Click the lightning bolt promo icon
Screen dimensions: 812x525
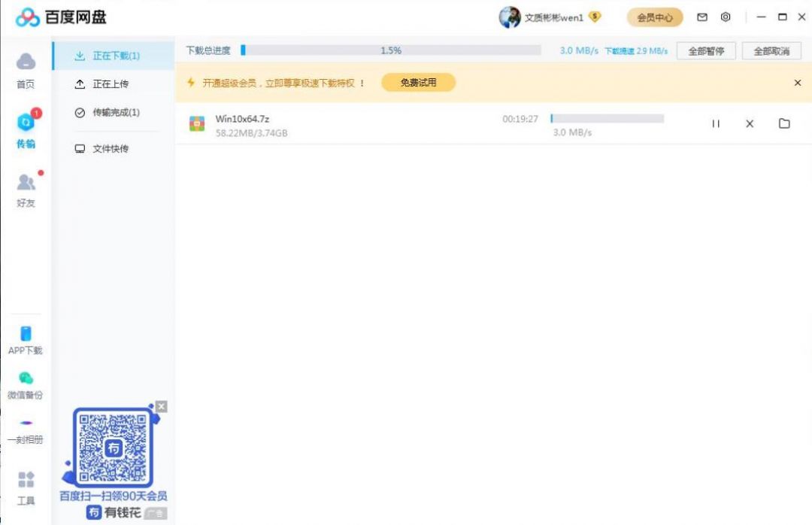click(x=191, y=83)
